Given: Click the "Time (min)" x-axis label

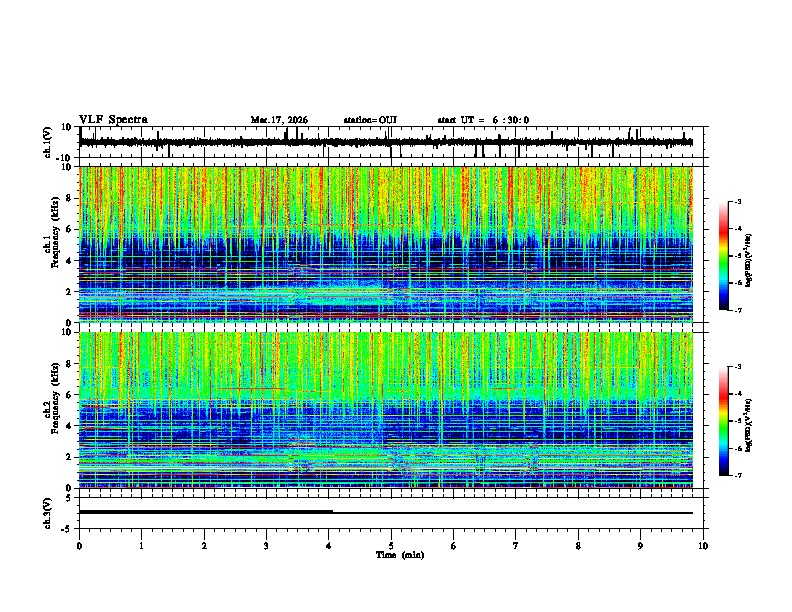Looking at the screenshot, I should [400, 555].
